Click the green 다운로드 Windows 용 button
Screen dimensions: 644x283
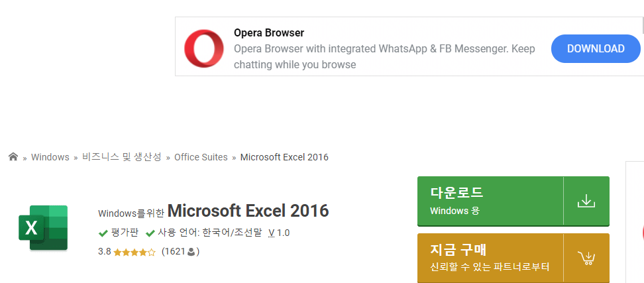[x=513, y=201]
